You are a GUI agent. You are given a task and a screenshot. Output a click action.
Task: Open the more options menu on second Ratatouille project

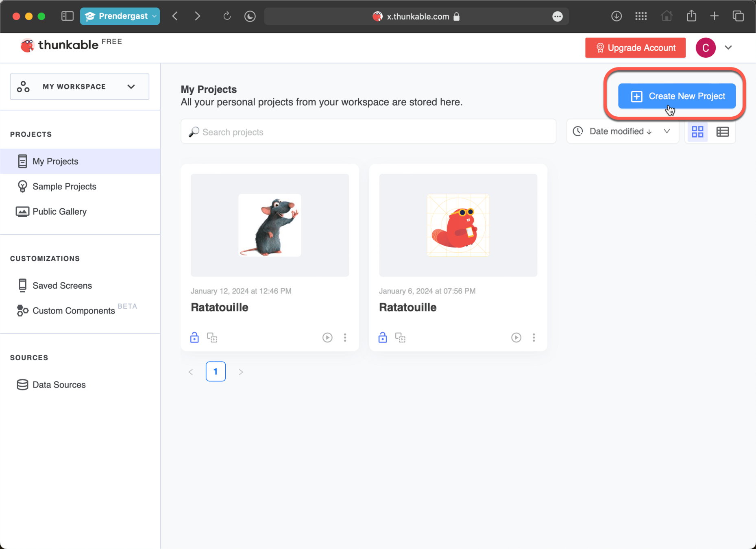click(534, 337)
